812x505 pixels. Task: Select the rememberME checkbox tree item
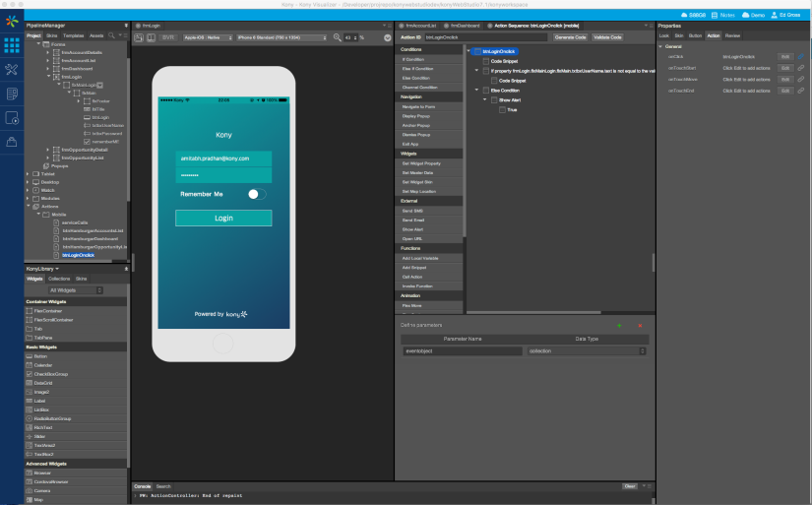coord(101,142)
